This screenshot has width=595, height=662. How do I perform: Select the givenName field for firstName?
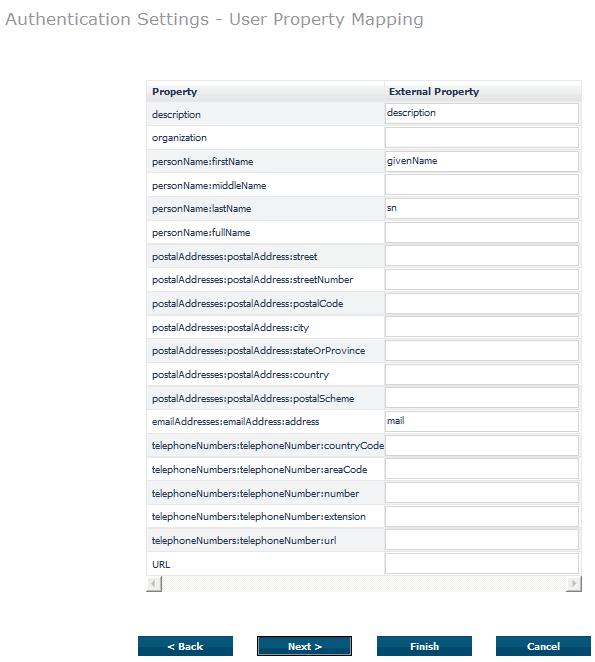pos(482,162)
